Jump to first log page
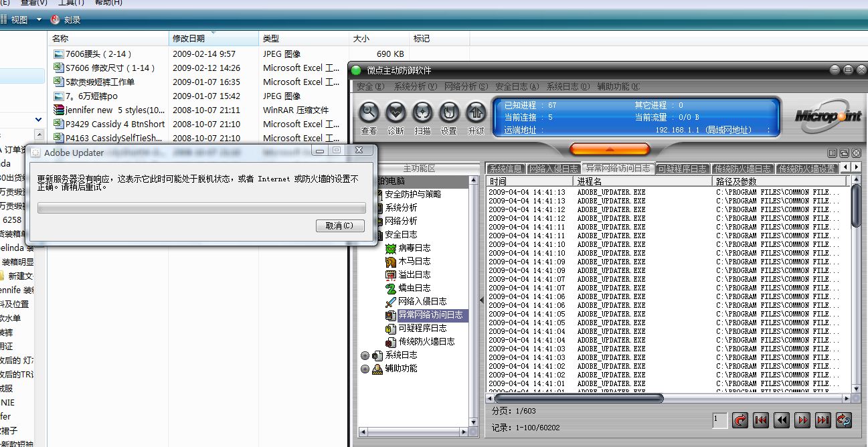This screenshot has height=447, width=868. tap(761, 420)
